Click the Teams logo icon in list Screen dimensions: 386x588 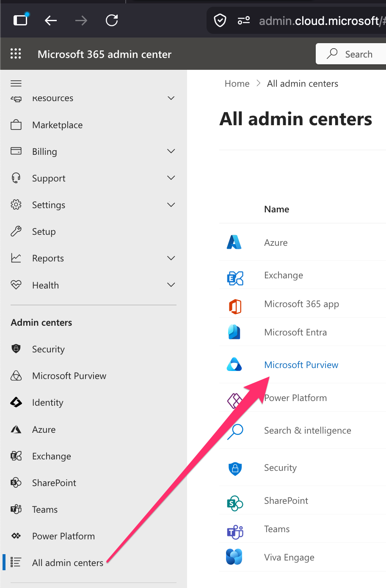(235, 532)
